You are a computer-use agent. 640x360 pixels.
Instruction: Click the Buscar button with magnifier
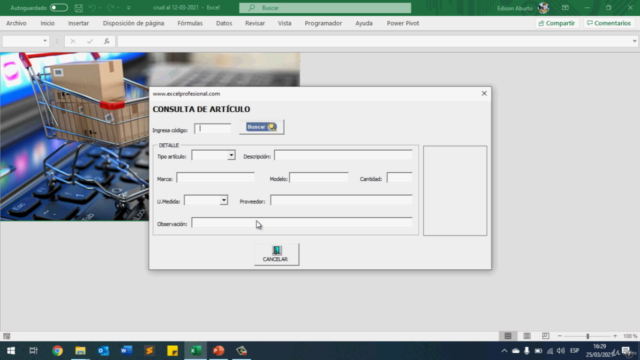(262, 127)
